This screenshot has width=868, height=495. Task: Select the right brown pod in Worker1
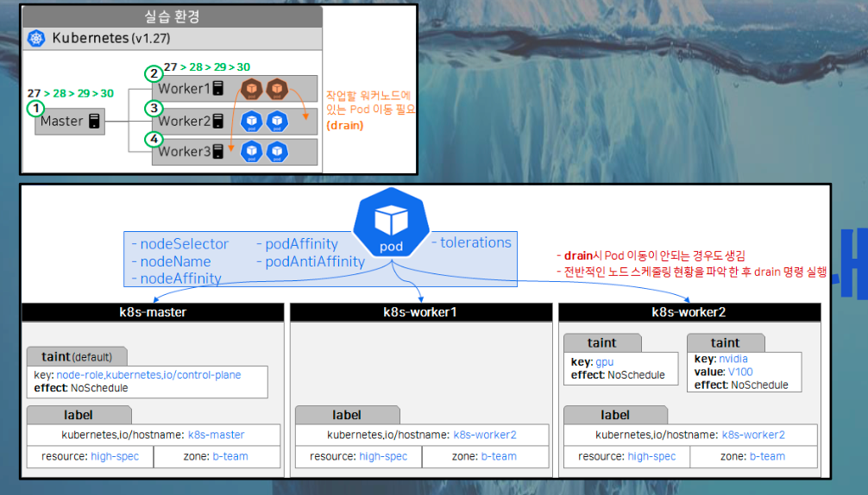coord(277,89)
